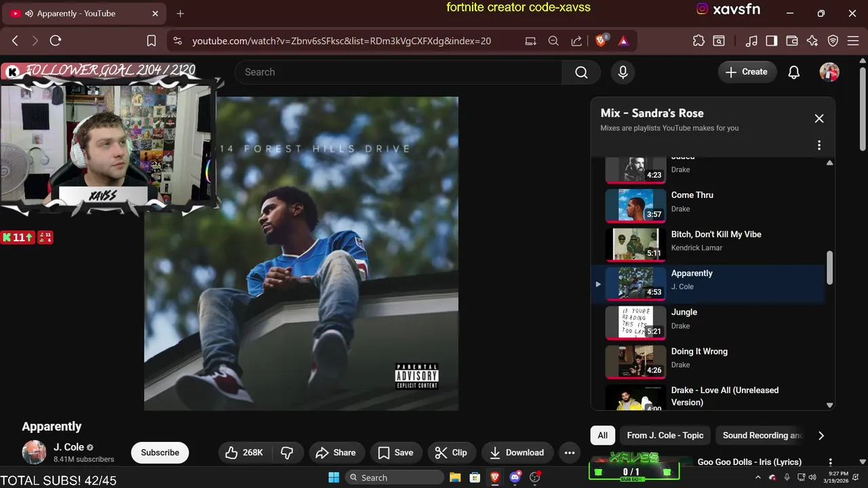The image size is (868, 488).
Task: Click the Download button
Action: 517,453
